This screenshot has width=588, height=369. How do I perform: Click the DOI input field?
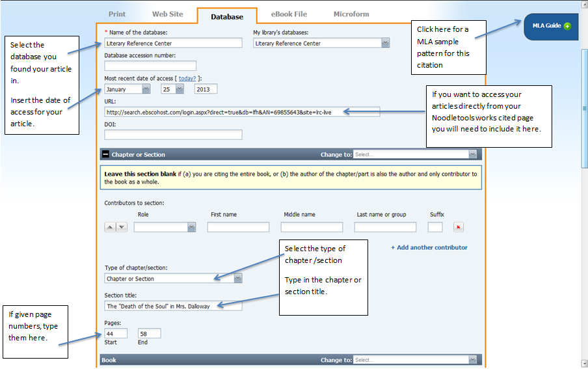point(173,135)
